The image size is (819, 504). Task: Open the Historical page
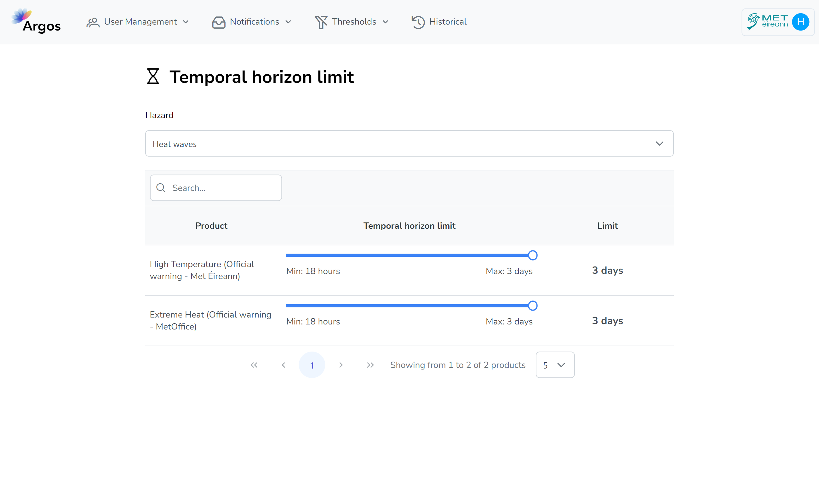tap(439, 22)
